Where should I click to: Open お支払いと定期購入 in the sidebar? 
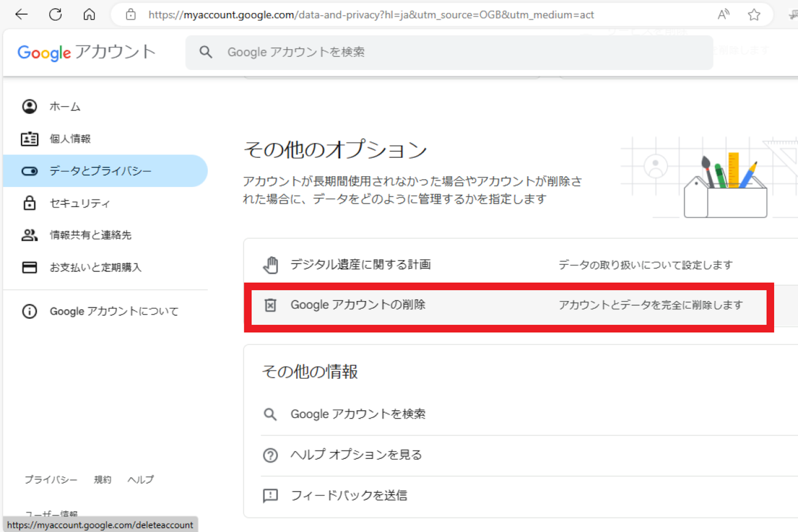(x=95, y=267)
